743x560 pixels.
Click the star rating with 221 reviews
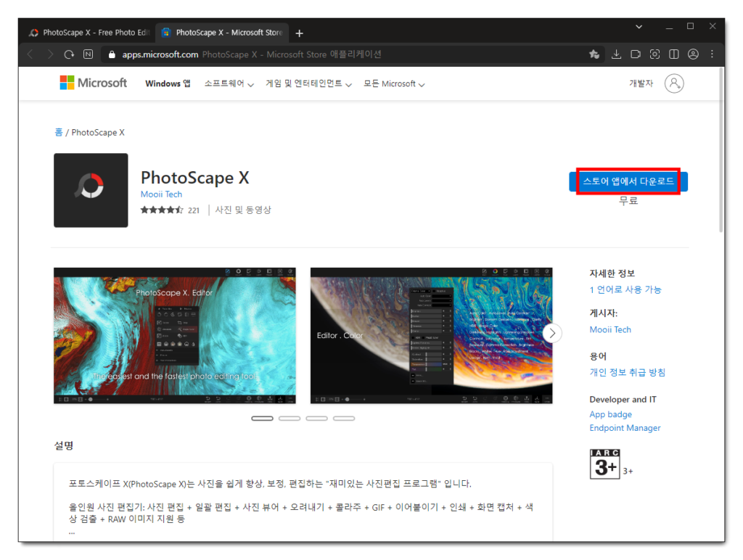[170, 210]
